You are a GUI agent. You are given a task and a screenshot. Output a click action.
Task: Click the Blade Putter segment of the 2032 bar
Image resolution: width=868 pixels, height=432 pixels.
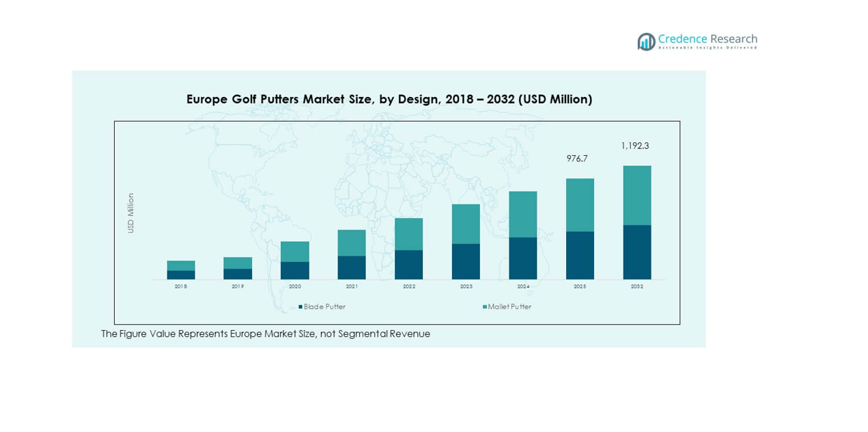(x=636, y=252)
